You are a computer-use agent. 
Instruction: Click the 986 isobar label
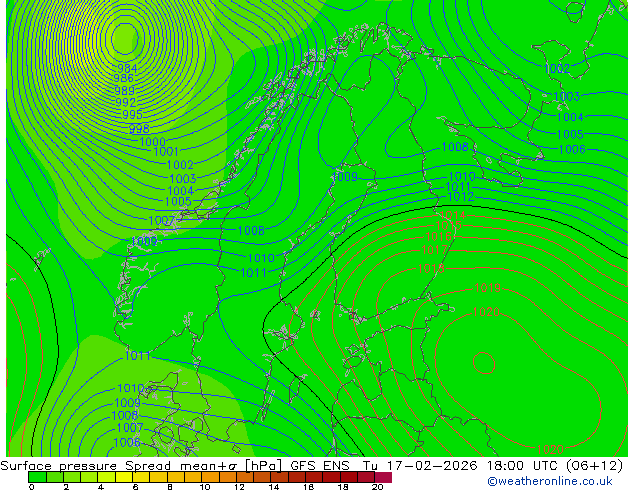[x=124, y=78]
